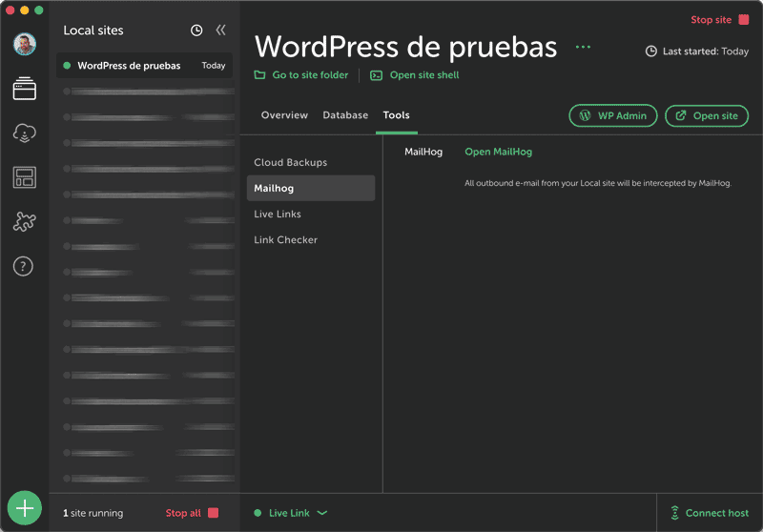Open Cloud Backups in tools menu
This screenshot has height=532, width=763.
click(311, 162)
